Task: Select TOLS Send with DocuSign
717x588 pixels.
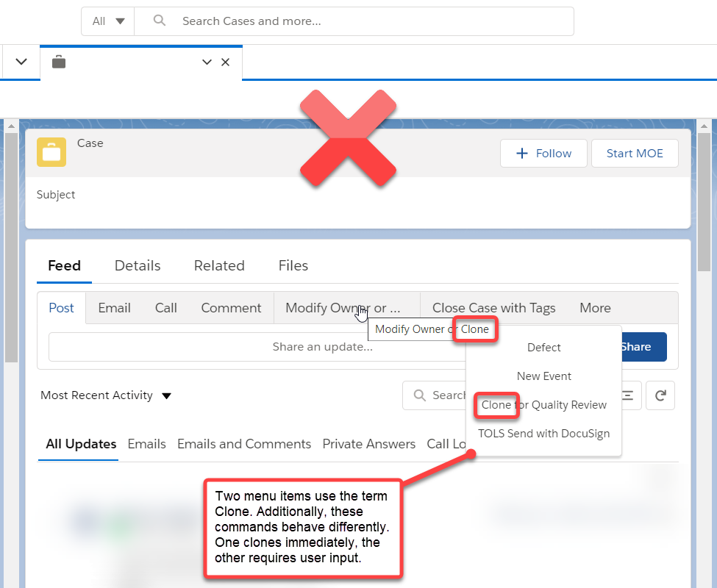Action: [x=543, y=434]
